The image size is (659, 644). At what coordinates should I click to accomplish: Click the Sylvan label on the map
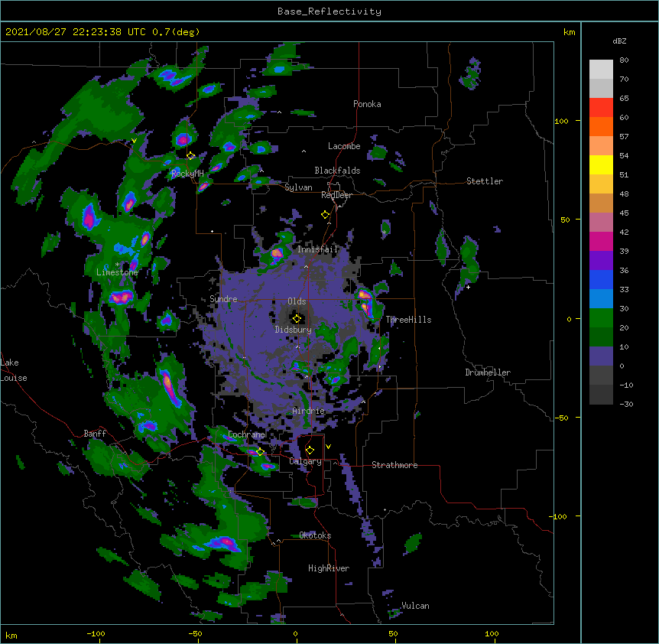click(298, 187)
